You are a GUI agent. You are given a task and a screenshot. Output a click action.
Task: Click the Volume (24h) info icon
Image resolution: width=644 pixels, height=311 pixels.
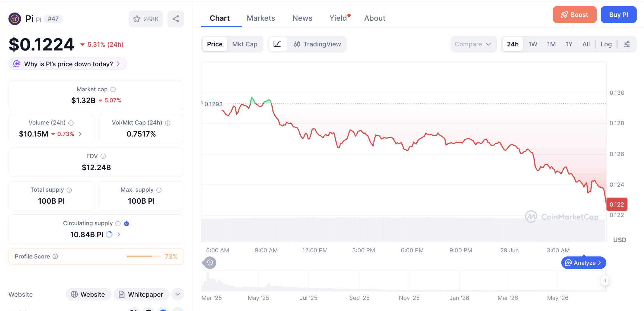(x=71, y=123)
